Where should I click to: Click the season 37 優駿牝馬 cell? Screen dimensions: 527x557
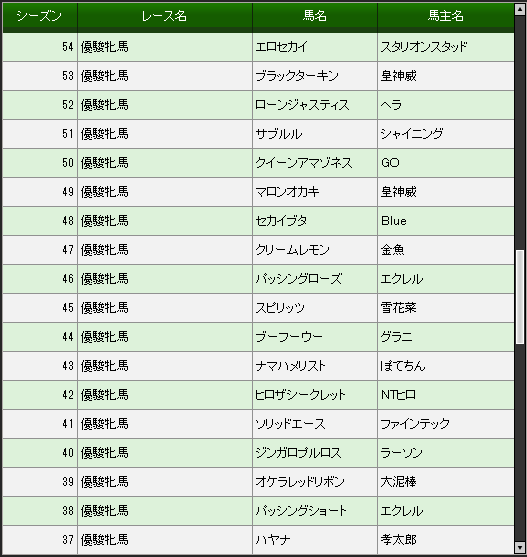(x=165, y=540)
